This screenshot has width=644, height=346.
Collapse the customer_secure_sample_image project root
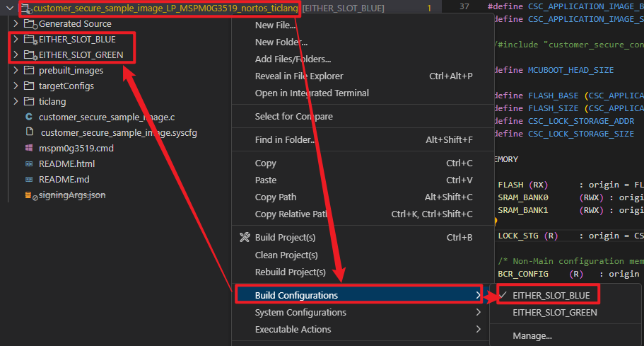tap(6, 8)
